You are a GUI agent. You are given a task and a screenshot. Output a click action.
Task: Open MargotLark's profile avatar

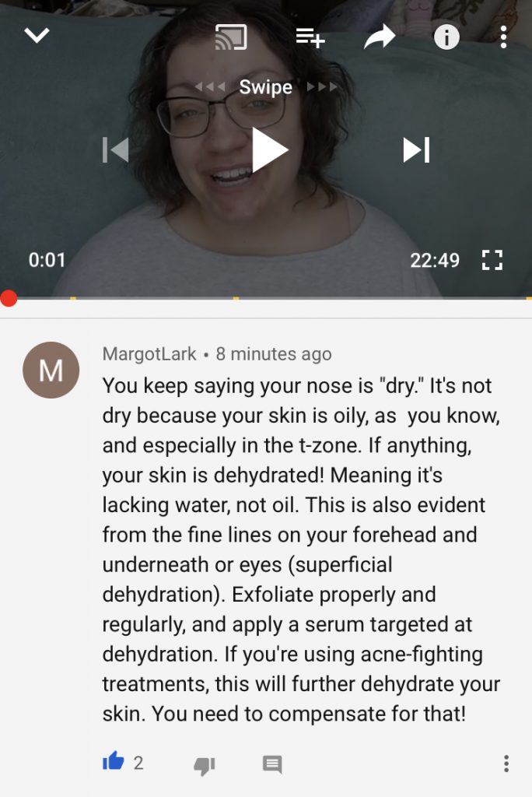coord(51,370)
